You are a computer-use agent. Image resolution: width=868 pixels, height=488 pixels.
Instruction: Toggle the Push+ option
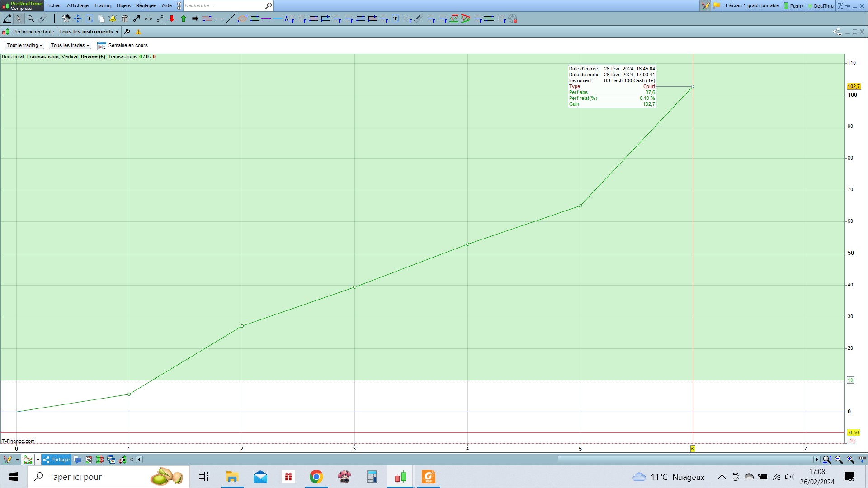793,6
